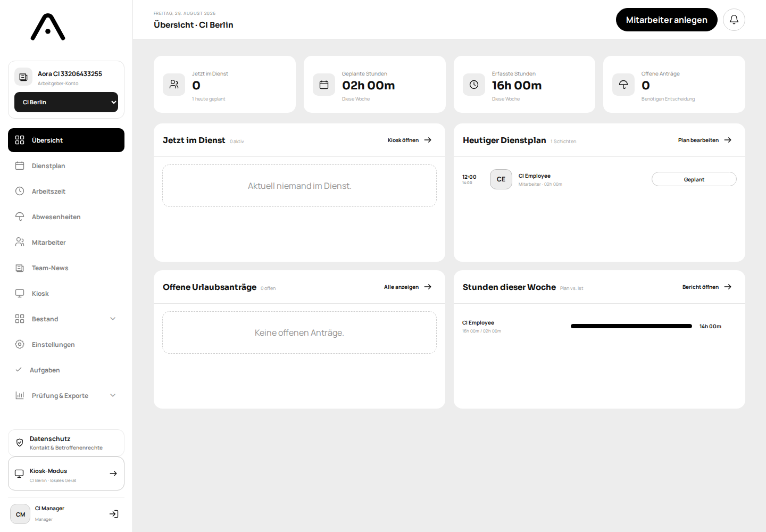Open Team-News in the sidebar
The image size is (766, 532).
click(x=66, y=268)
